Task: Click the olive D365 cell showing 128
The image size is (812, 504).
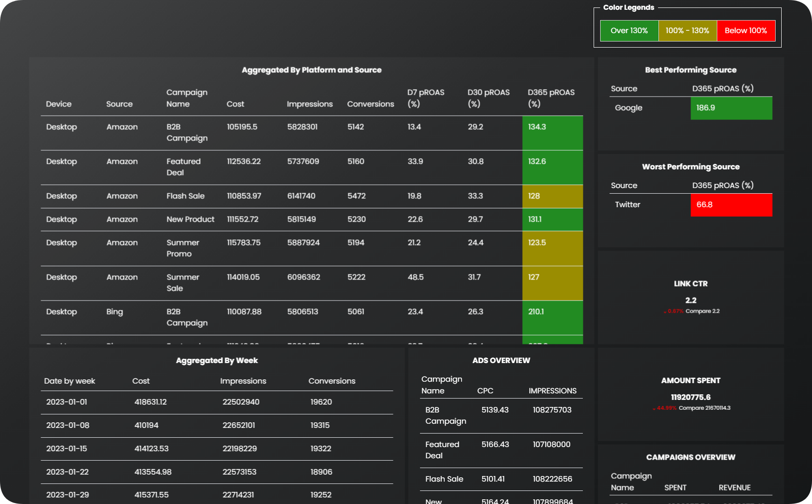Action: click(553, 196)
